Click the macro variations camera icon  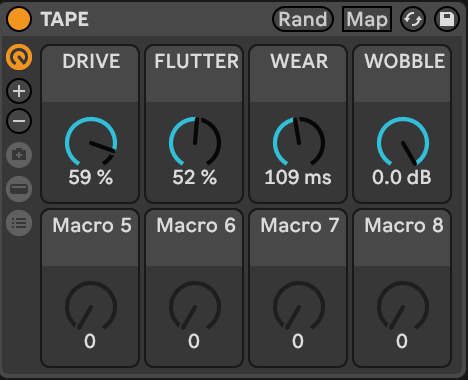[x=19, y=155]
